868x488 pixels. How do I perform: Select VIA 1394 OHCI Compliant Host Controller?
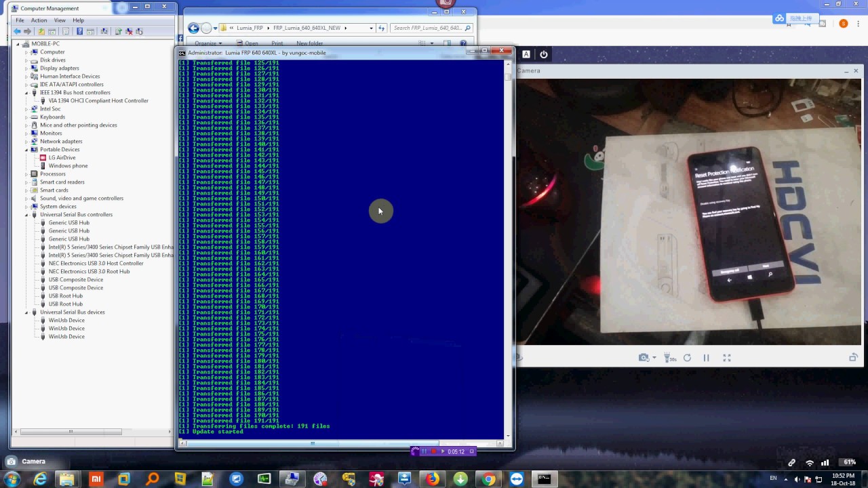(x=98, y=100)
